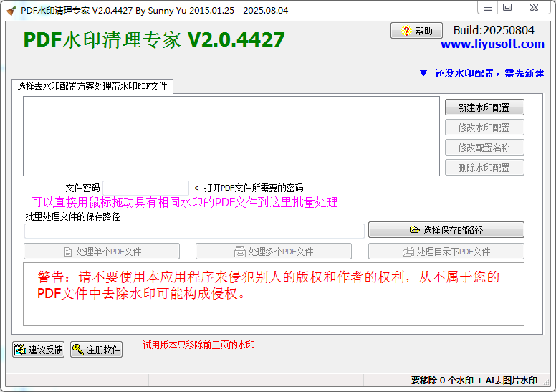Click the Build:20250804 label
This screenshot has height=392, width=556.
494,31
